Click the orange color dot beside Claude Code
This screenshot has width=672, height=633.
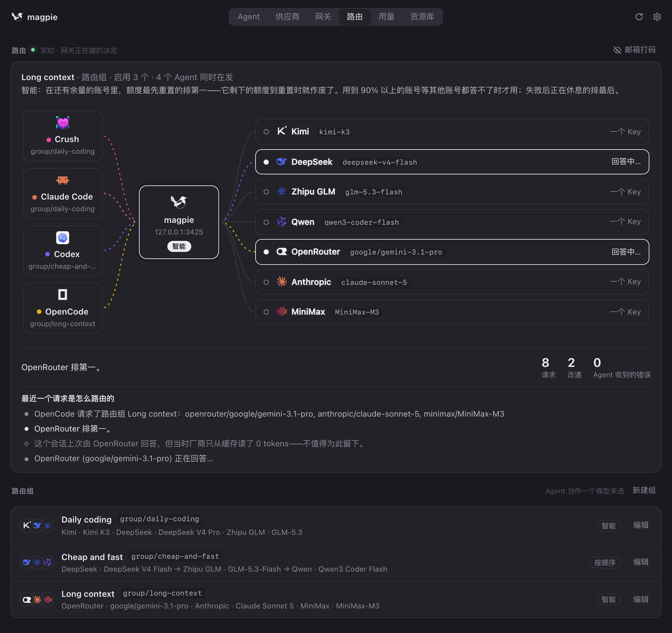coord(35,197)
